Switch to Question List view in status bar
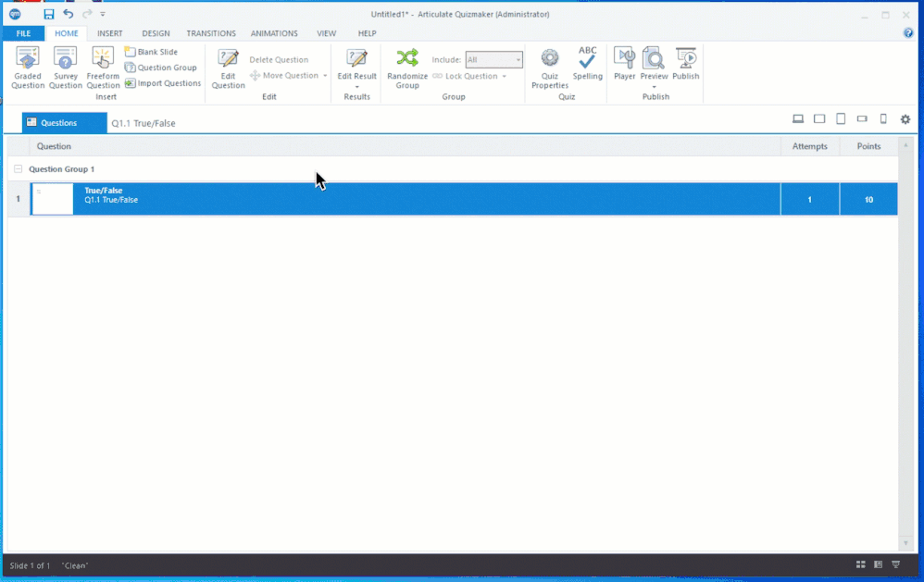 [x=860, y=564]
